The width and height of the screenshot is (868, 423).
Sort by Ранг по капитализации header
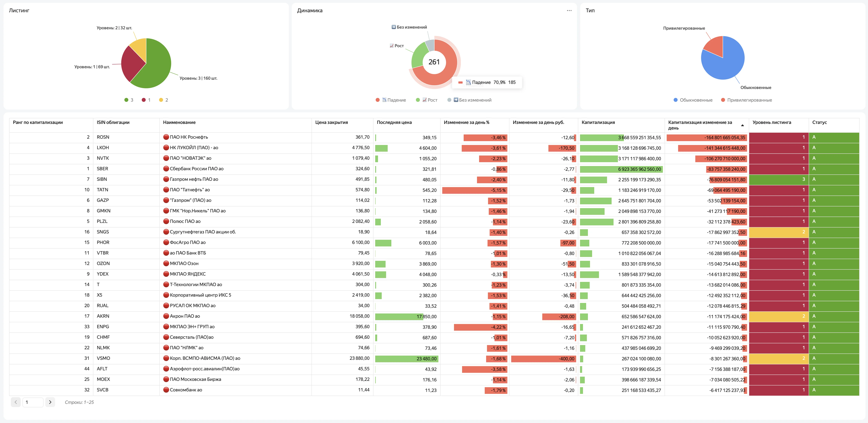(38, 122)
